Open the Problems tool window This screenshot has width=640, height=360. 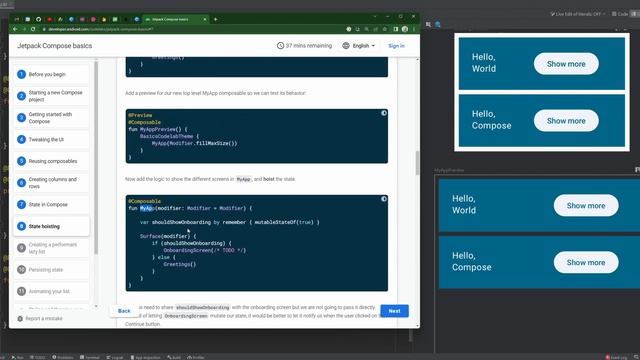click(62, 357)
